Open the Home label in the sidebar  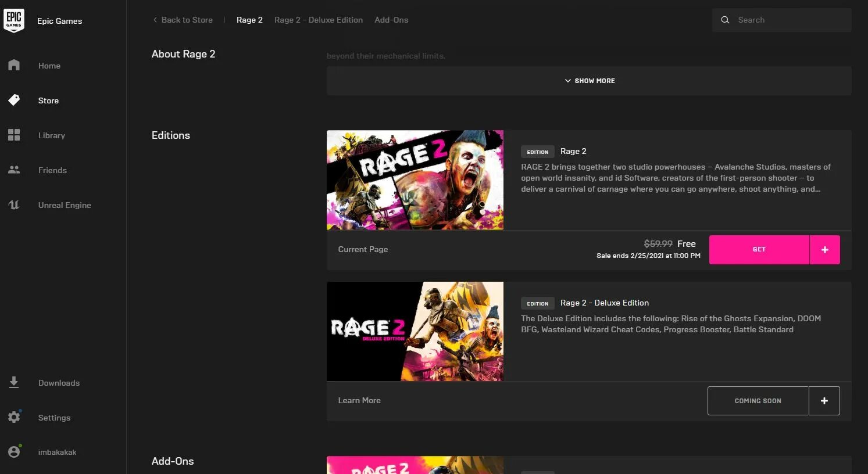click(49, 66)
